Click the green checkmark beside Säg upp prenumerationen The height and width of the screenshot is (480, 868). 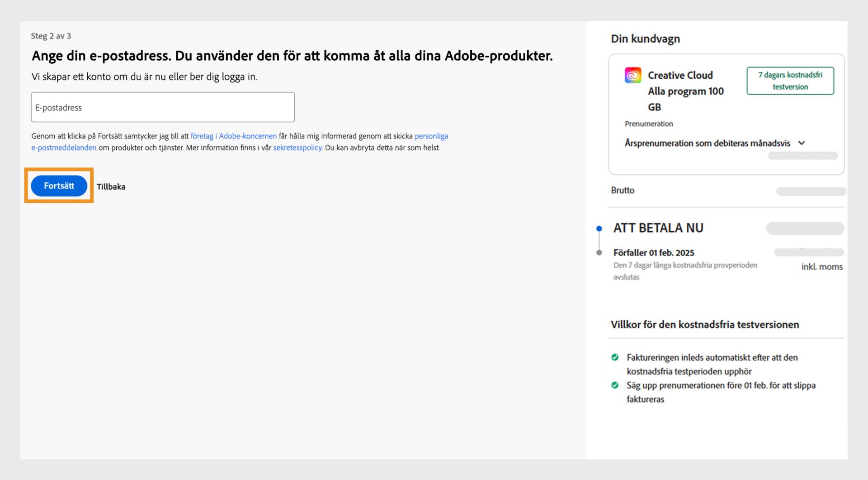coord(615,385)
